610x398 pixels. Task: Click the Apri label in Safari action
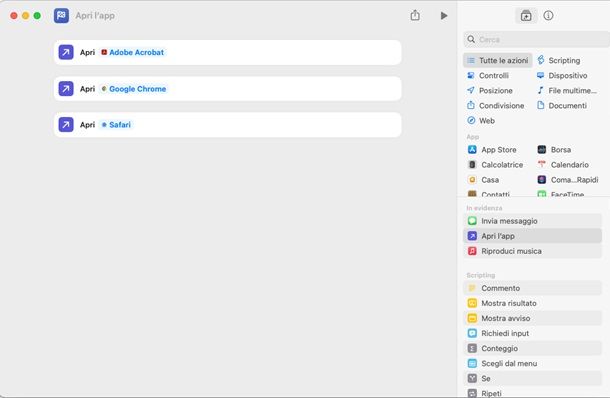tap(88, 125)
